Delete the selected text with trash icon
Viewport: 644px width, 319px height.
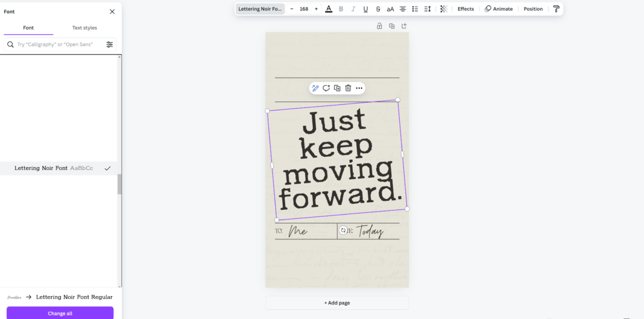tap(348, 88)
